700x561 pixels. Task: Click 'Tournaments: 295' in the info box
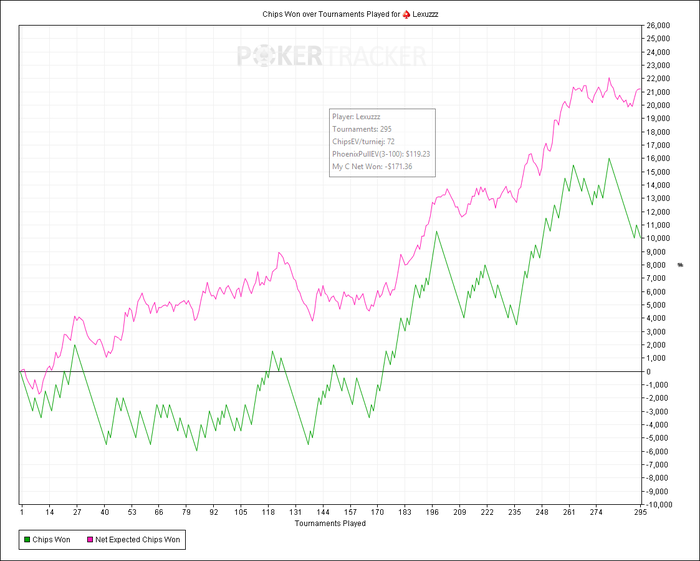(x=362, y=129)
